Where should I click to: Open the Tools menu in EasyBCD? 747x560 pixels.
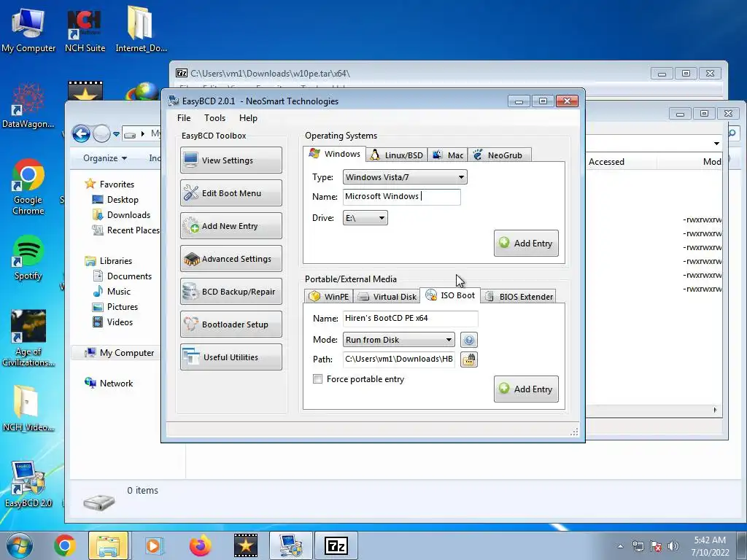tap(214, 118)
